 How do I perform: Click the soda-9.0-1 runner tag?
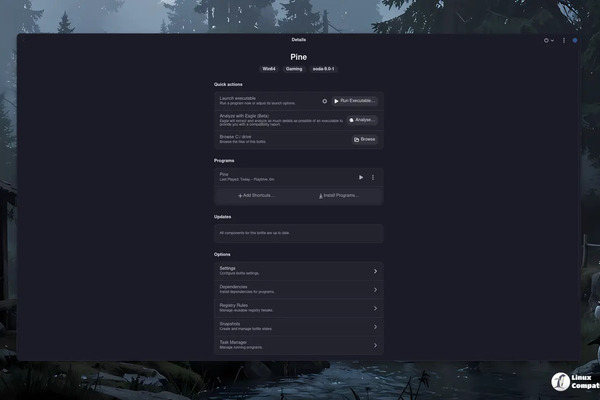click(x=325, y=69)
